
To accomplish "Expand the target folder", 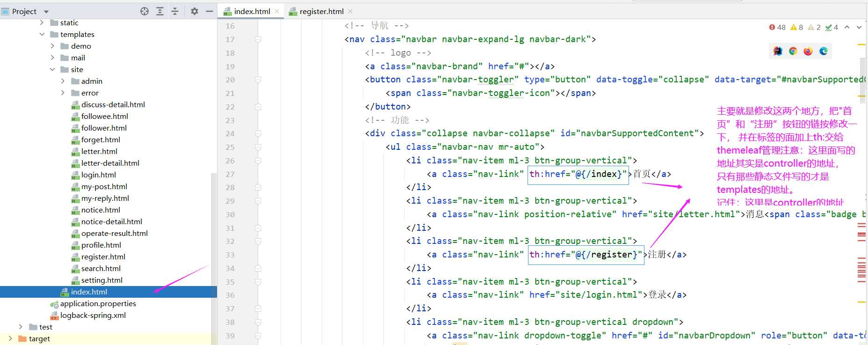I will pyautogui.click(x=10, y=338).
